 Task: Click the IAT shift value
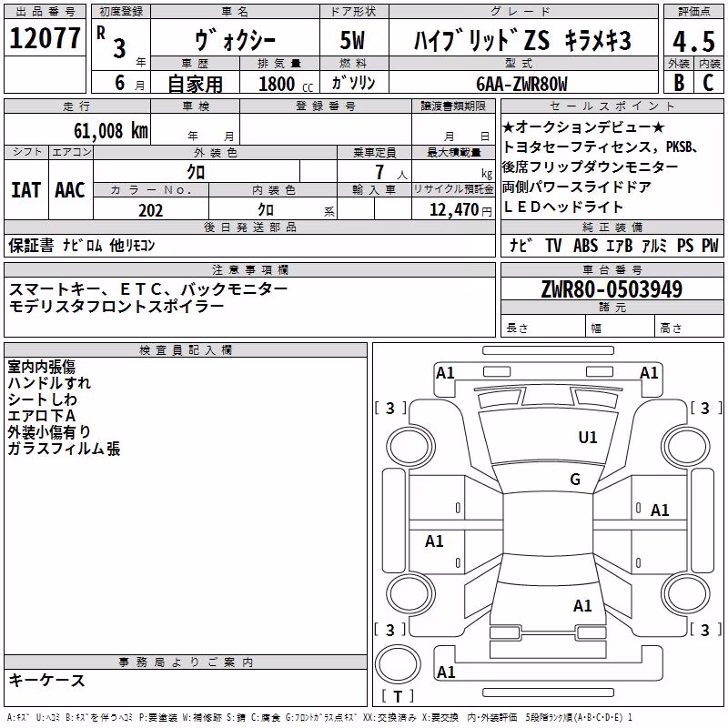(26, 190)
